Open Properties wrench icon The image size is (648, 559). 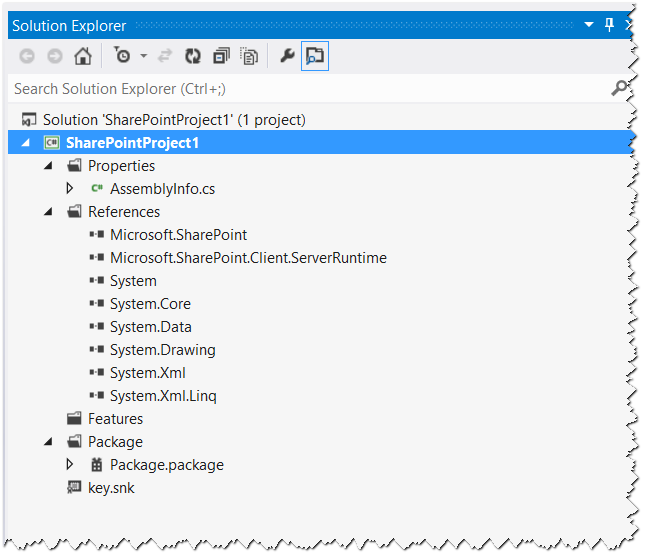click(x=287, y=55)
